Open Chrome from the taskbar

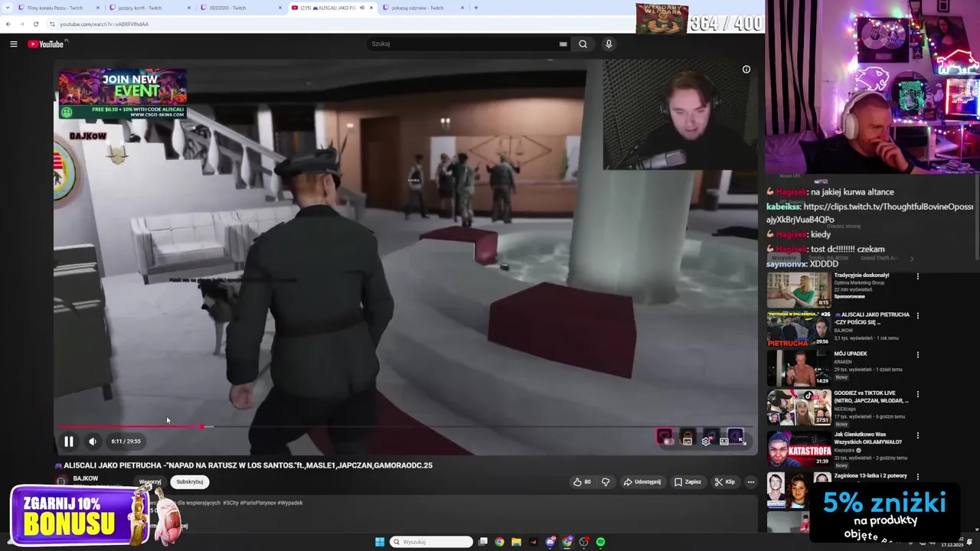pyautogui.click(x=499, y=542)
